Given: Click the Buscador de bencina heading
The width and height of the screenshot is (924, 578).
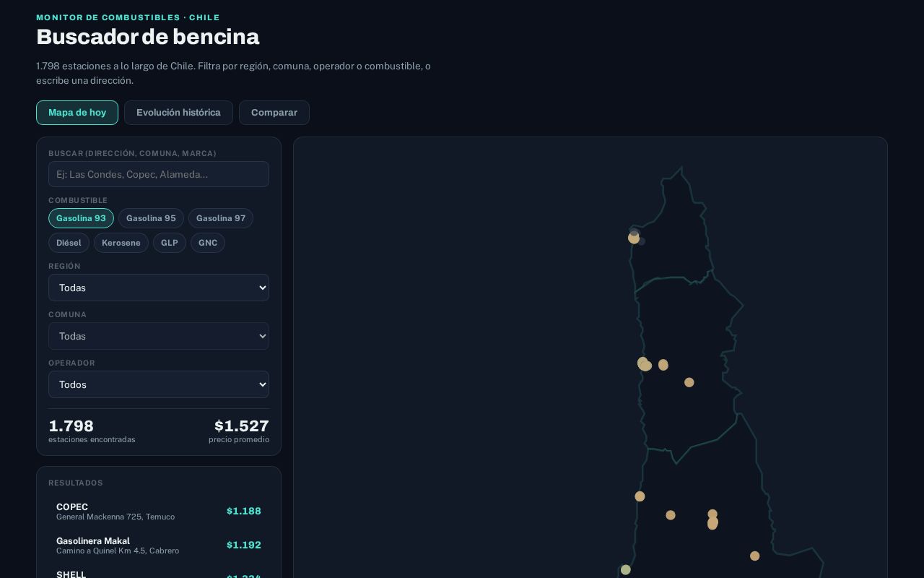Looking at the screenshot, I should (148, 37).
